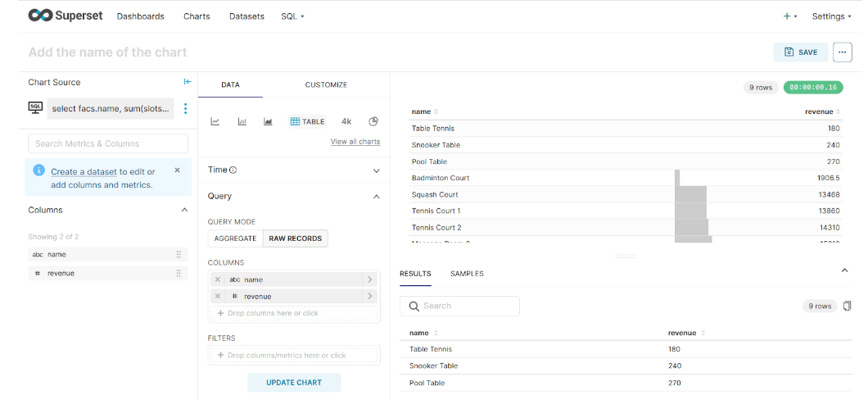Copy results with the clipboard icon
The image size is (868, 400).
tap(847, 306)
